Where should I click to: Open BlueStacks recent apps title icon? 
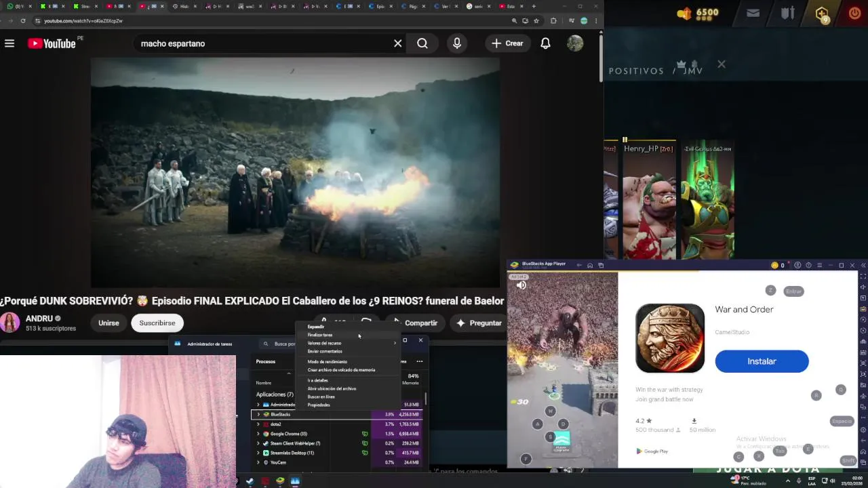click(x=601, y=265)
